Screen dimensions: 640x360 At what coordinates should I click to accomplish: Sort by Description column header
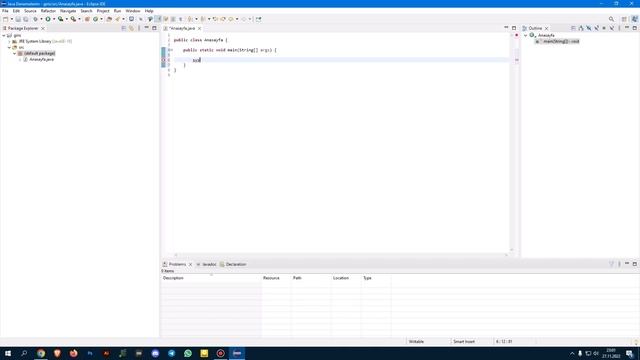click(211, 278)
